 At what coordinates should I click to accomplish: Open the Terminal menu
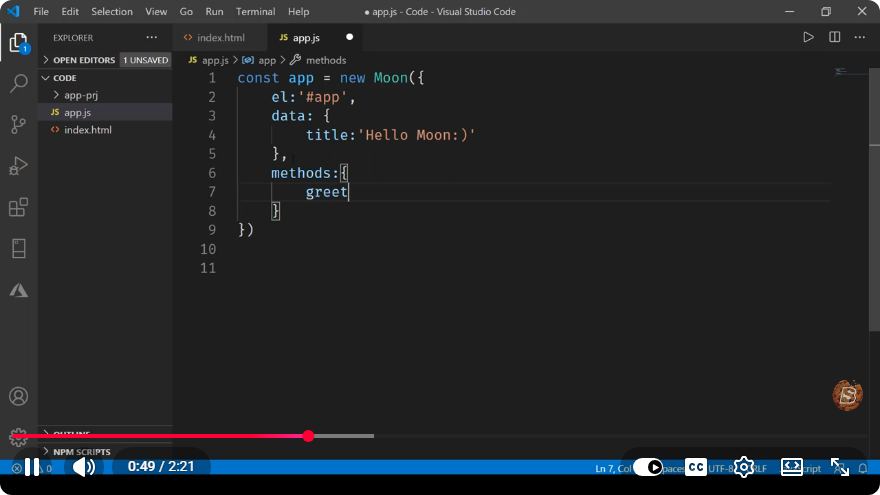pos(255,11)
